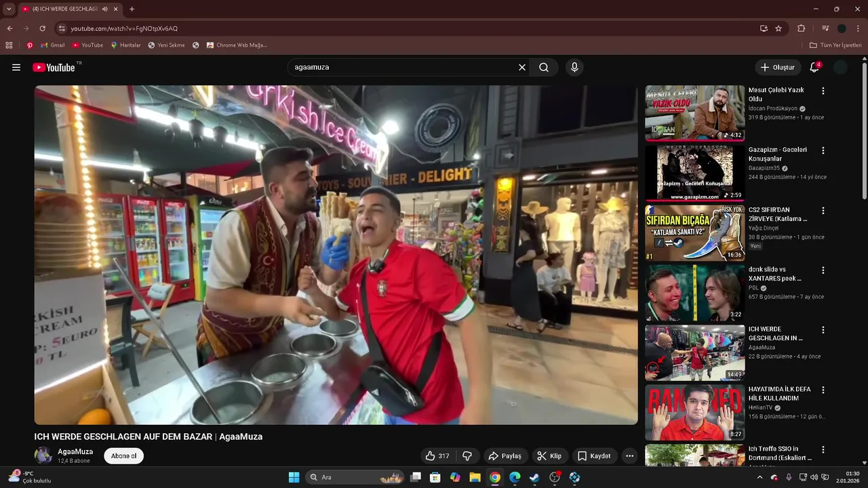The width and height of the screenshot is (868, 488).
Task: Open the donk slide vs XANTARES thumbnail
Action: click(x=694, y=293)
